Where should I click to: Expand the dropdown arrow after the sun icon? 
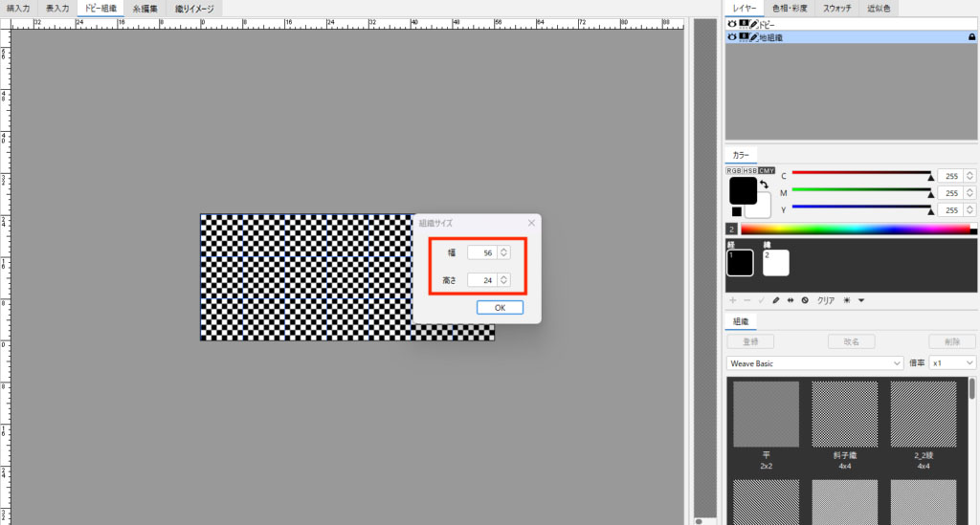(861, 300)
